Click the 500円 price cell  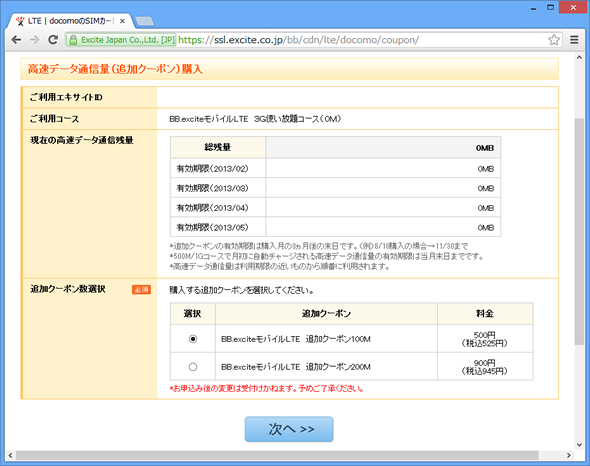(x=485, y=339)
